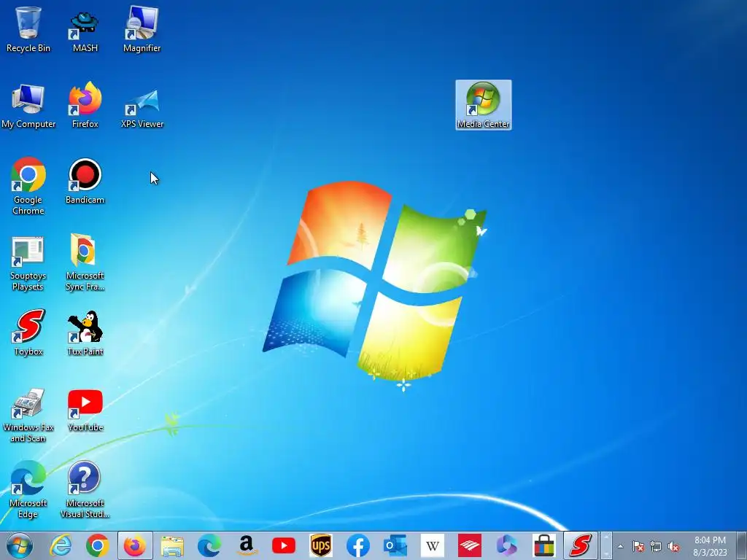Select the Magnifier desktop shortcut
The width and height of the screenshot is (747, 560).
click(x=142, y=28)
